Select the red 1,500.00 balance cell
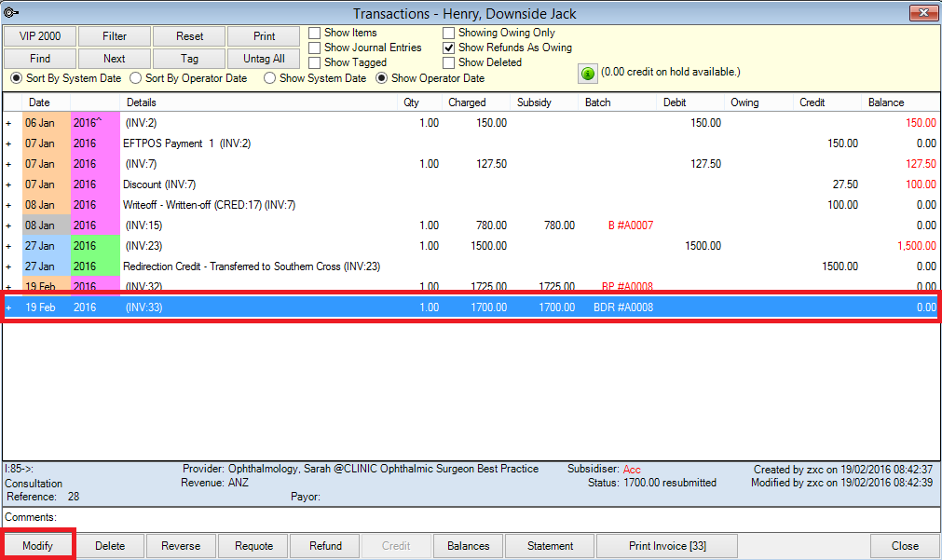 pyautogui.click(x=916, y=246)
